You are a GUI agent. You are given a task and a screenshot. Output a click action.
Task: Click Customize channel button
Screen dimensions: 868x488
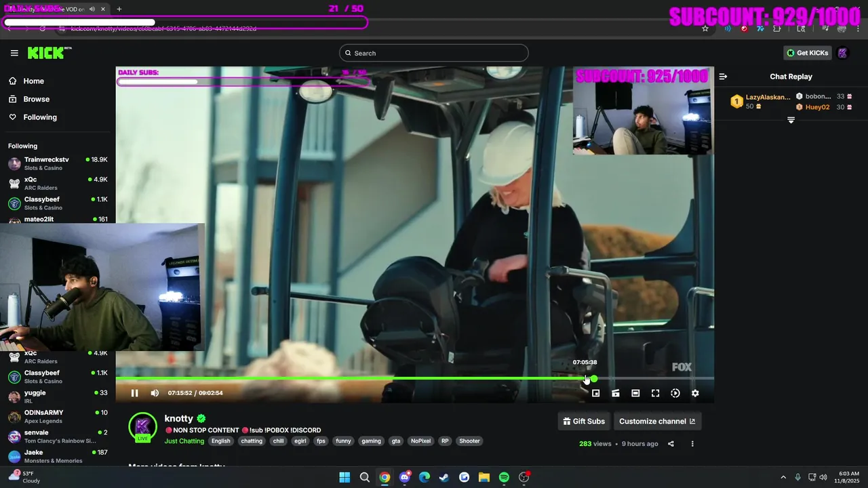point(657,422)
